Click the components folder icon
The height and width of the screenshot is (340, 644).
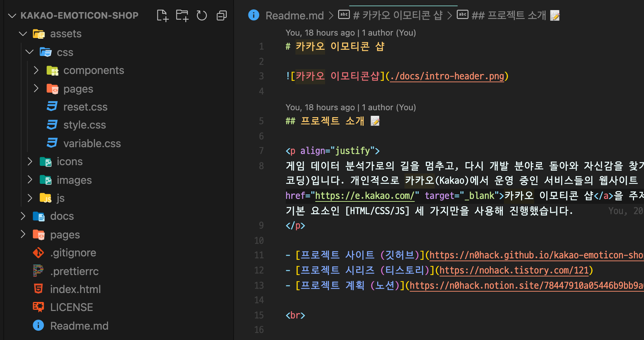click(52, 70)
